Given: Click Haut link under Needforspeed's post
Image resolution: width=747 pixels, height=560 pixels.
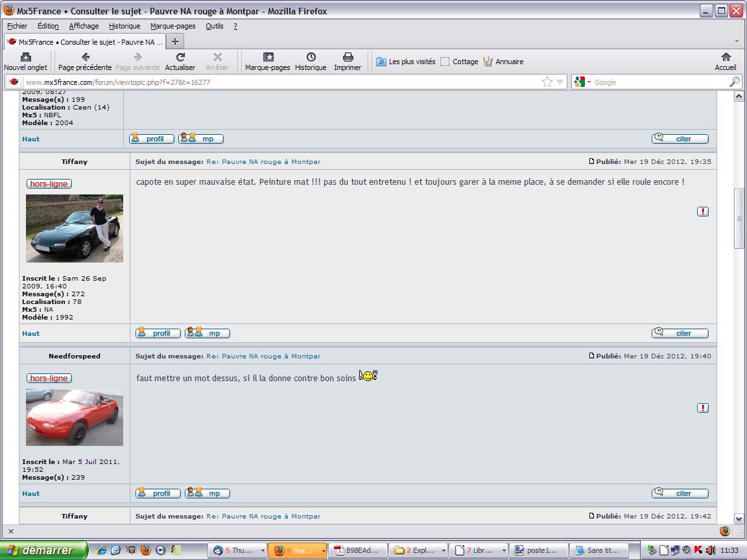Looking at the screenshot, I should coord(31,493).
